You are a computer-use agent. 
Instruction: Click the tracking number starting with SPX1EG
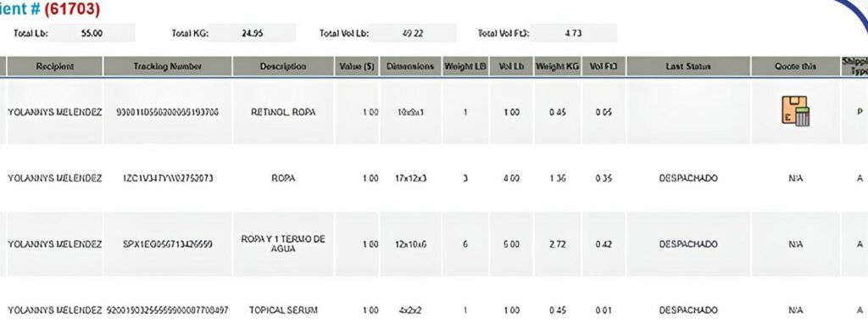tap(168, 244)
